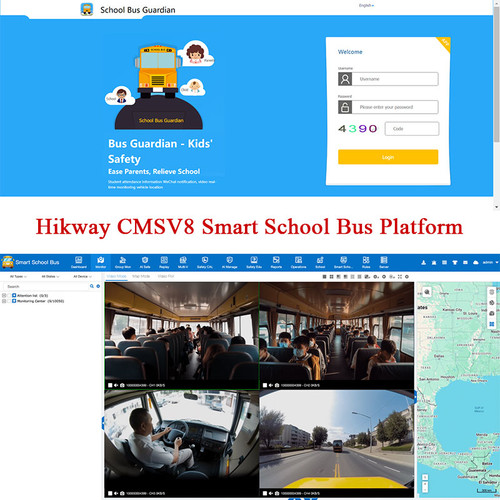
Task: Click the alarm bell icon in header
Action: click(x=434, y=263)
